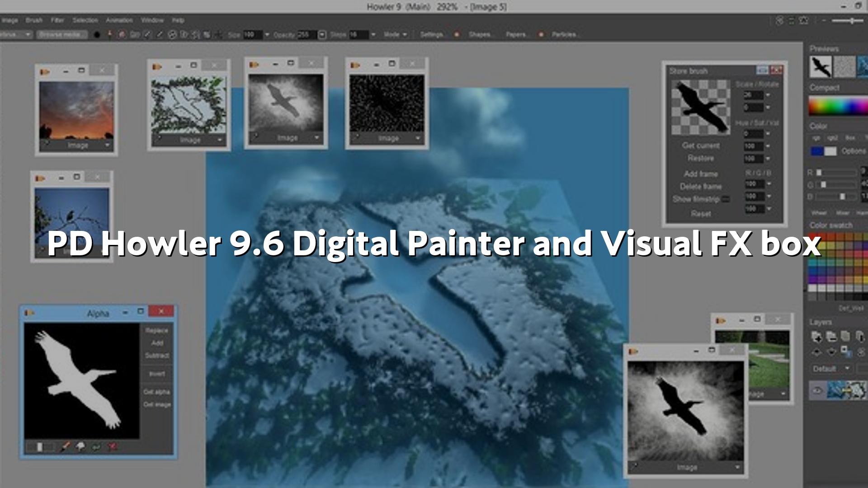Viewport: 868px width, 488px height.
Task: Expand the Size value dropdown
Action: pos(267,35)
